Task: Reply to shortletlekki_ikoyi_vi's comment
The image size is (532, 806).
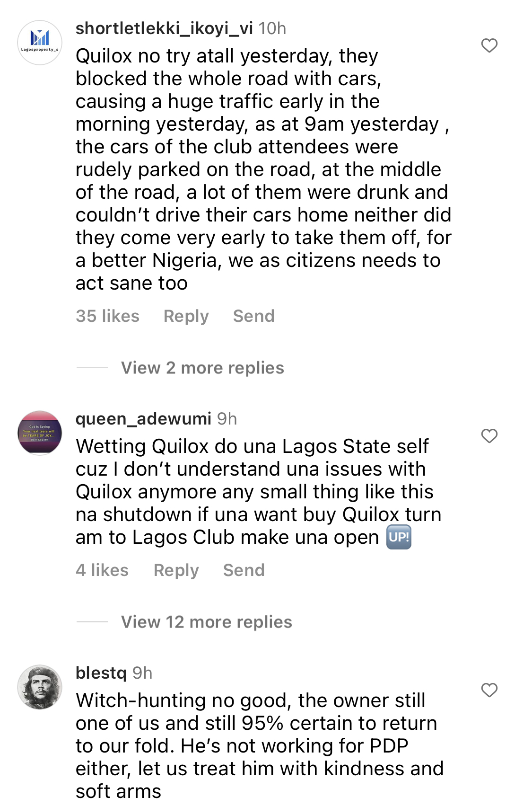Action: click(x=186, y=316)
